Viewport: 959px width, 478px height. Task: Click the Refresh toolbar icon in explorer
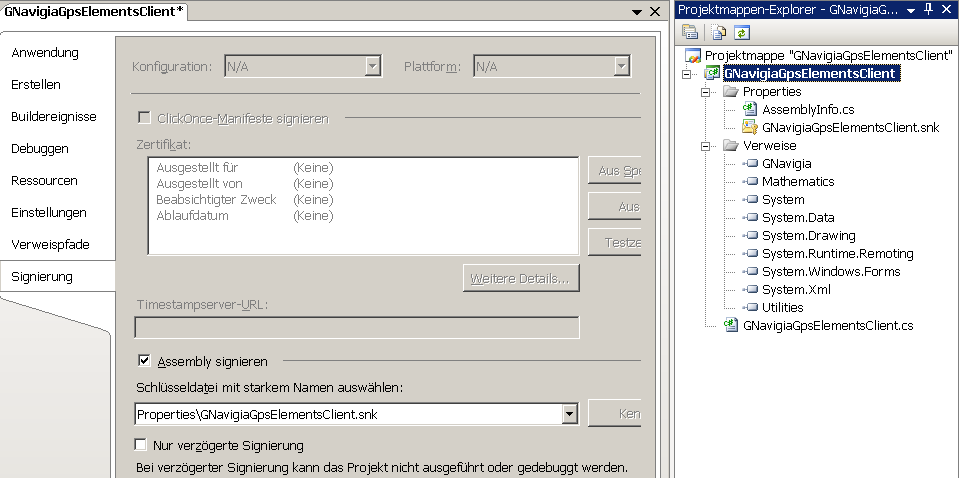click(741, 32)
